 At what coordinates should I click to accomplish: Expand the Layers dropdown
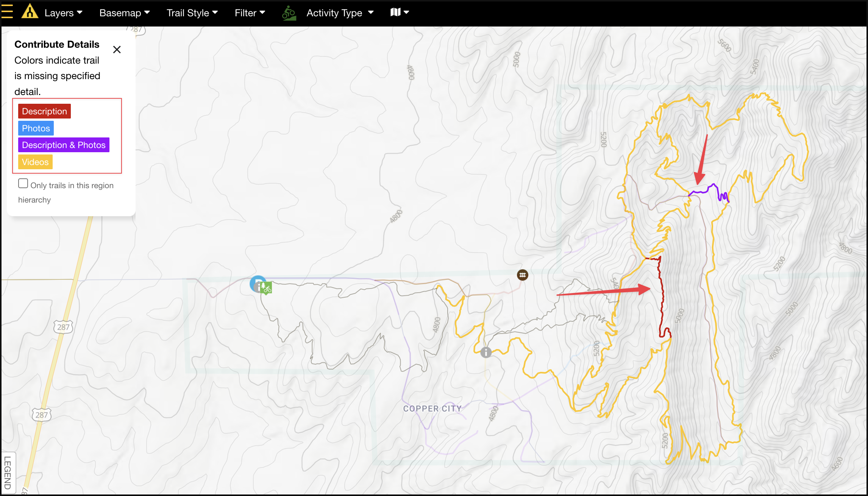[63, 13]
